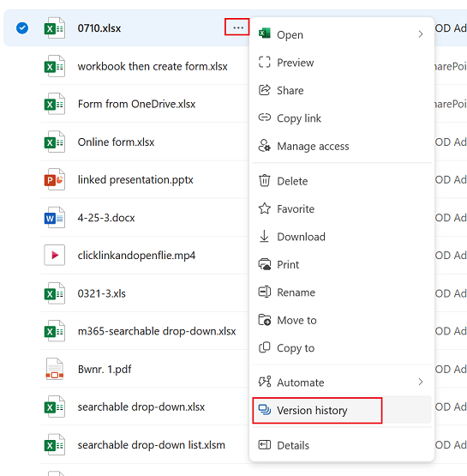This screenshot has height=476, width=467.
Task: Click the Automate flow icon
Action: (265, 382)
